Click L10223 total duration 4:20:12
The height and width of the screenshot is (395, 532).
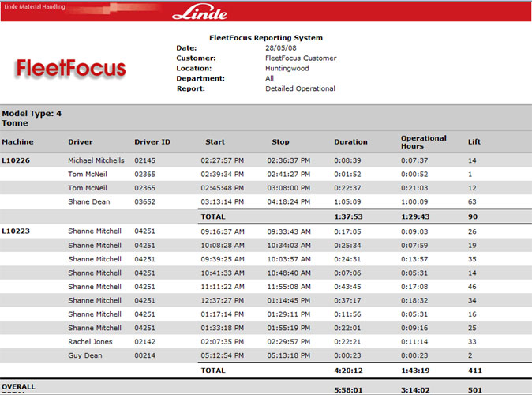coord(348,371)
